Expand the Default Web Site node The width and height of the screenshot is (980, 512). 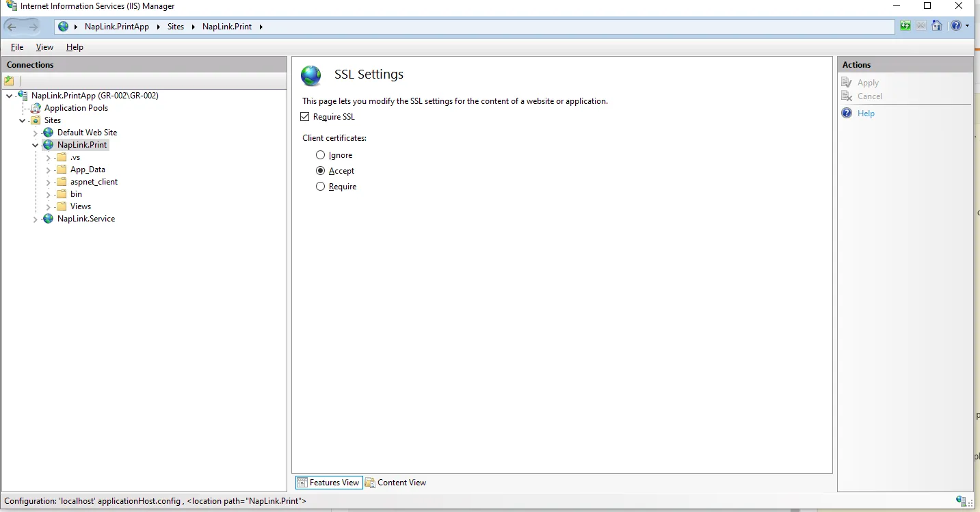click(35, 133)
